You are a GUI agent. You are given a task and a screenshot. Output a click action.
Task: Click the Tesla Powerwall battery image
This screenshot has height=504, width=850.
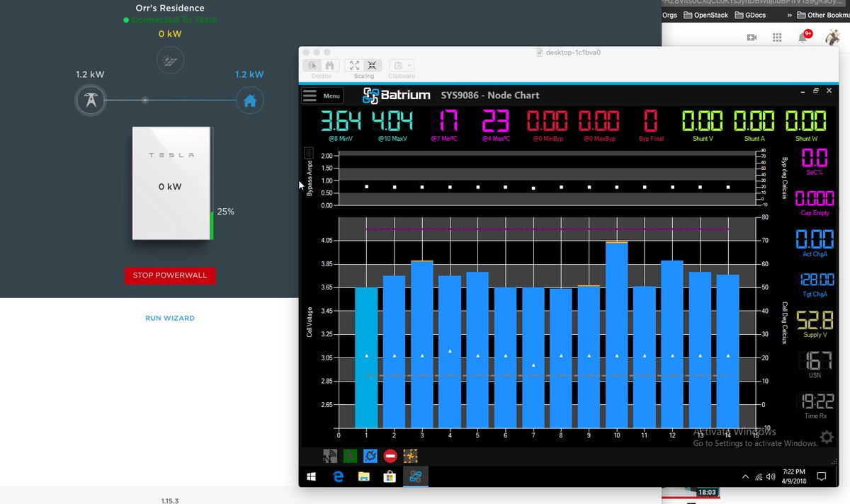pos(171,183)
